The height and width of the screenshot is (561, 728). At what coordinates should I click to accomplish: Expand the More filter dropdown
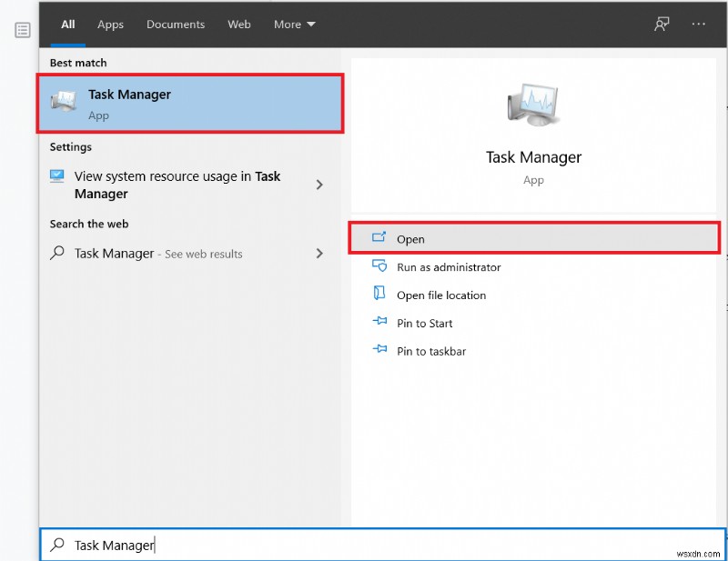(295, 25)
